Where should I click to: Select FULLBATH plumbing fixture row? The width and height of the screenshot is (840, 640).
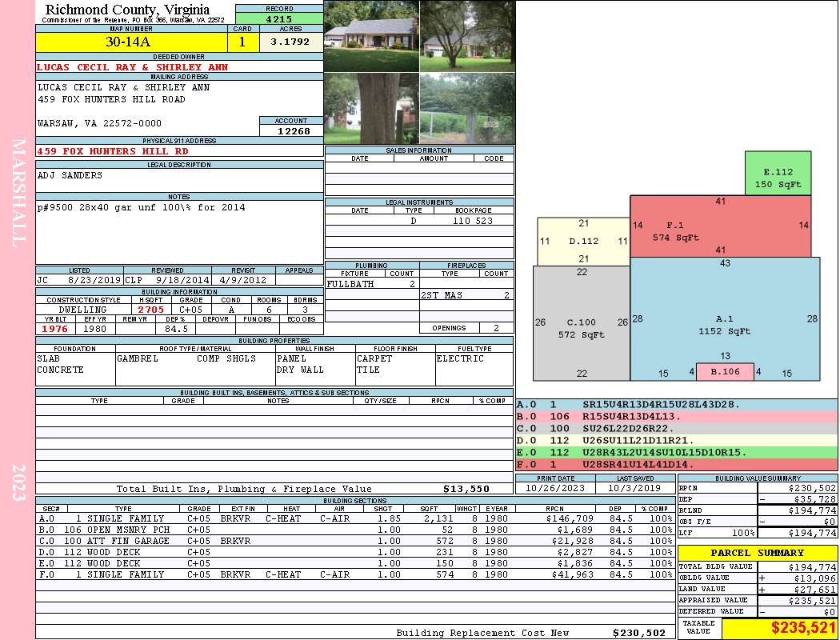click(x=372, y=284)
